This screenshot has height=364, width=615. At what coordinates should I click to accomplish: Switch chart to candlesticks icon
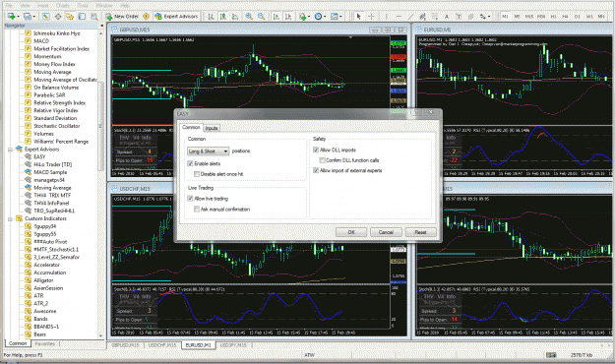tap(222, 16)
